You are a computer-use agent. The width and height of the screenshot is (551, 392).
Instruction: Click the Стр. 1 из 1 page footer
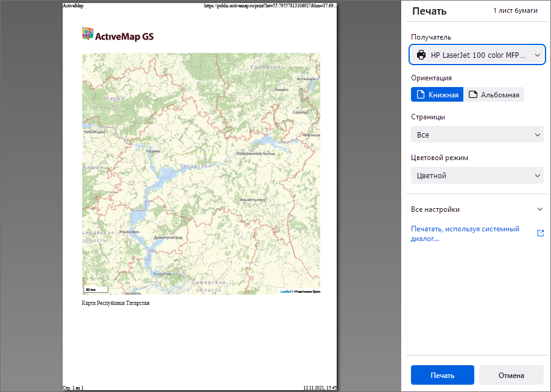[x=73, y=387]
